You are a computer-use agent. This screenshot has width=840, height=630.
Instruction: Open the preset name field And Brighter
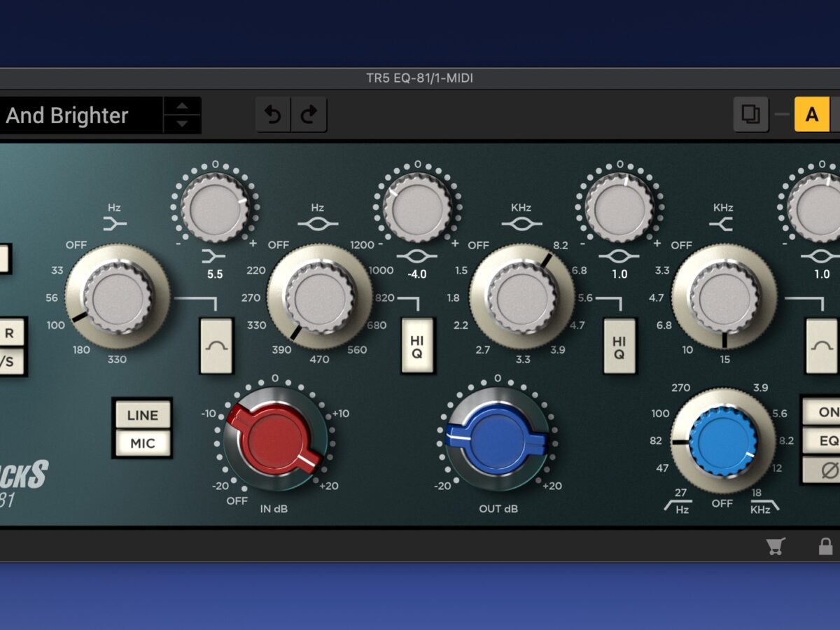(80, 115)
